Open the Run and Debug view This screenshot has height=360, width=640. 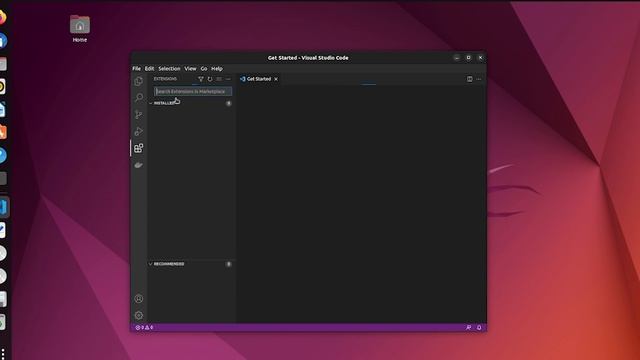coord(139,131)
